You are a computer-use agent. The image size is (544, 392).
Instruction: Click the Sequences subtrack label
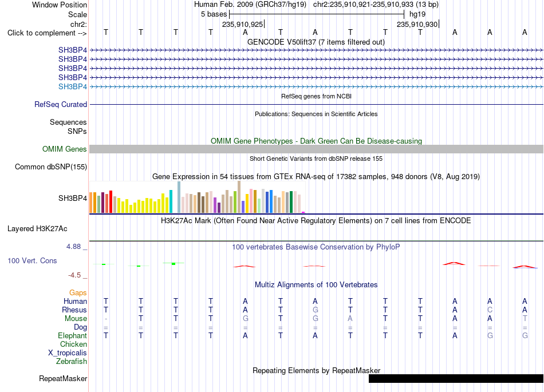68,122
